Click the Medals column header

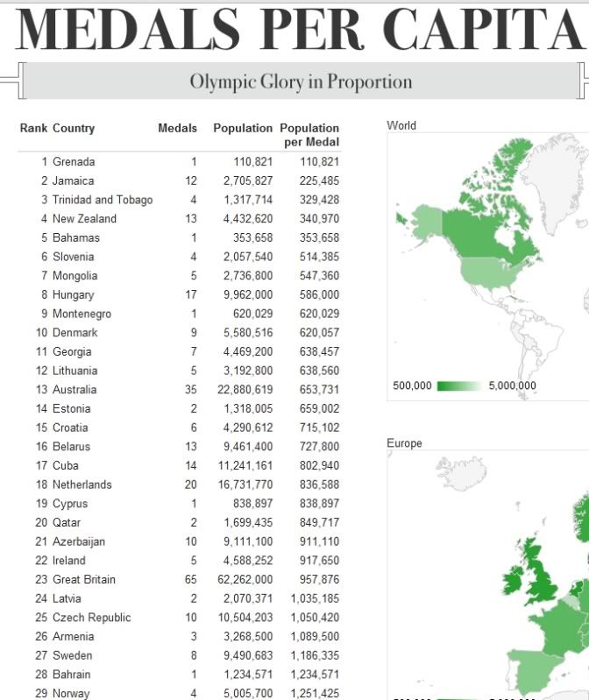click(x=177, y=128)
